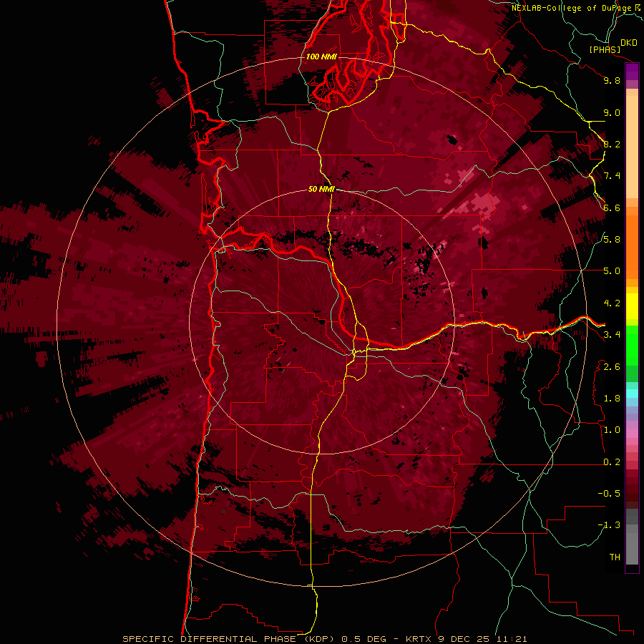Pick the cyan band of the color scale
Screen dimensions: 644x644
tap(632, 394)
